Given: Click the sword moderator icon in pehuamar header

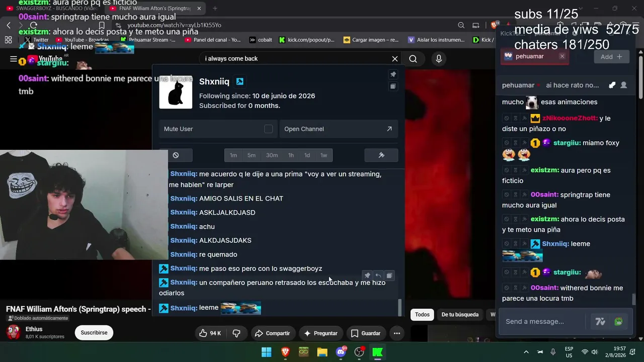Looking at the screenshot, I should (612, 85).
